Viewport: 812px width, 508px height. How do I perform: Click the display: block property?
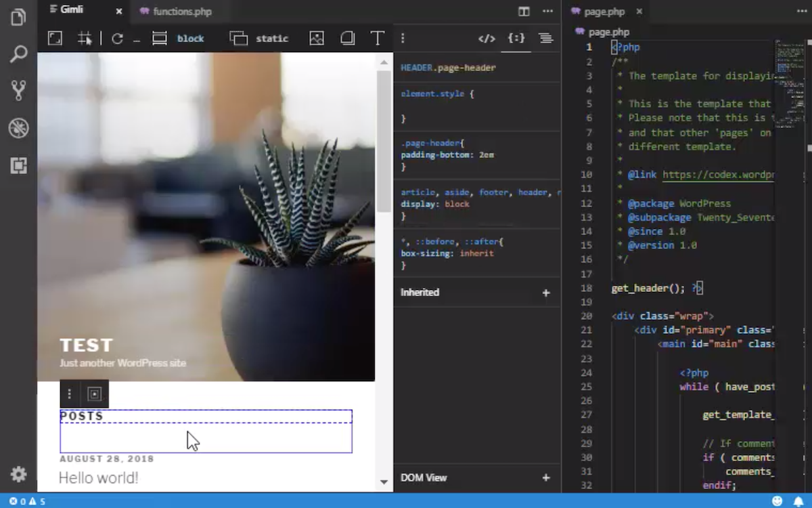(434, 204)
